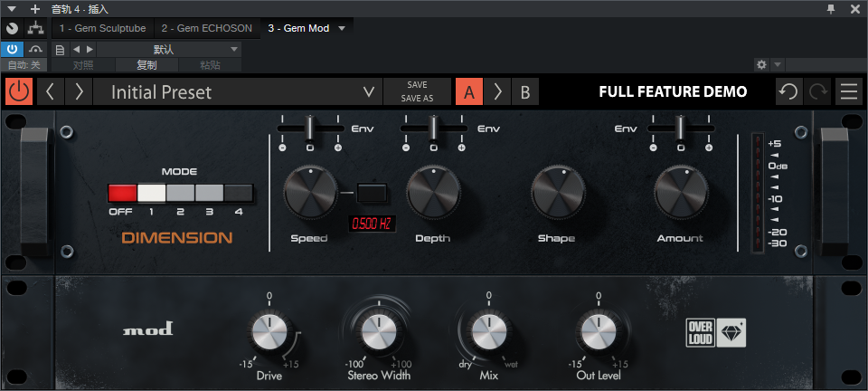Click the Depth knob
The image size is (868, 391).
point(433,193)
